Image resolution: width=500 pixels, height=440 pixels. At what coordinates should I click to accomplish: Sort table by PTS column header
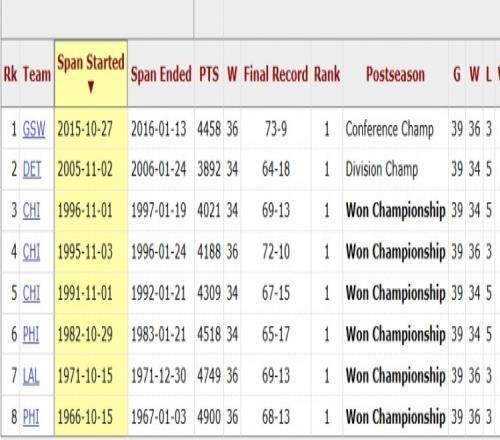click(209, 74)
